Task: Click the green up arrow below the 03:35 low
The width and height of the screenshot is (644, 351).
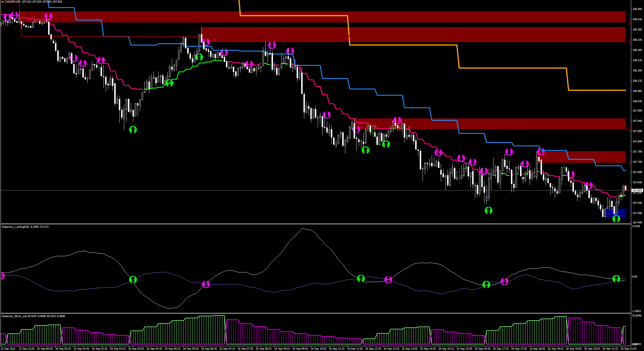Action: (133, 130)
